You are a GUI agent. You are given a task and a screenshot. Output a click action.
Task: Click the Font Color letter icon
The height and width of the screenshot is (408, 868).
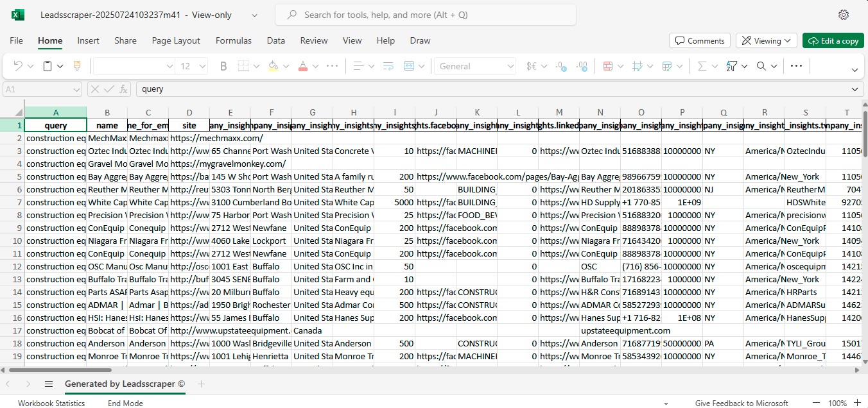pyautogui.click(x=302, y=66)
